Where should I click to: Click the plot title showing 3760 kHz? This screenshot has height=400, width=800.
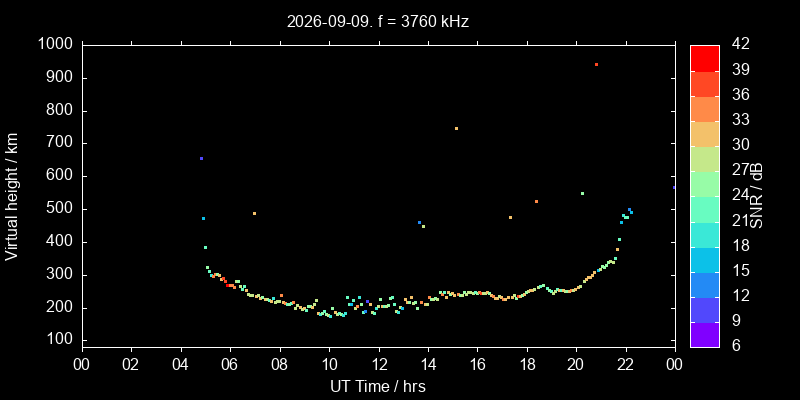pos(378,21)
